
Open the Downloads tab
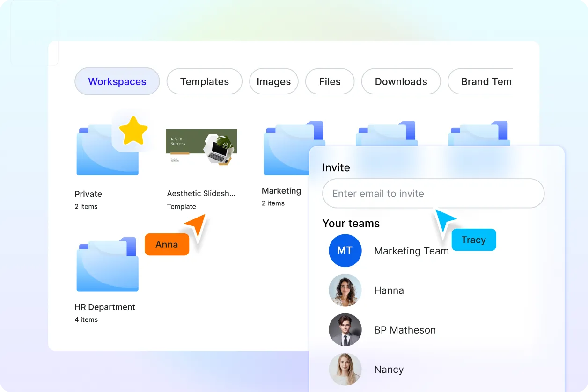[x=401, y=81]
